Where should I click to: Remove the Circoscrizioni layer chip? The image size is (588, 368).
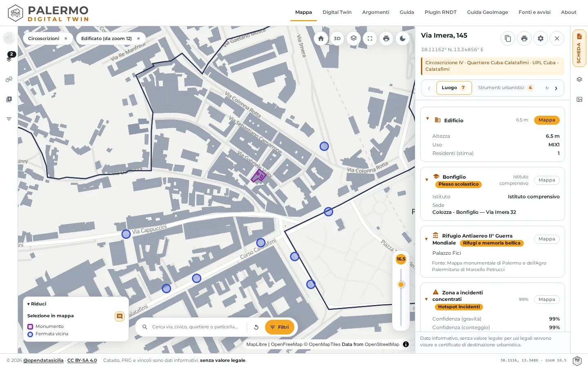[66, 38]
